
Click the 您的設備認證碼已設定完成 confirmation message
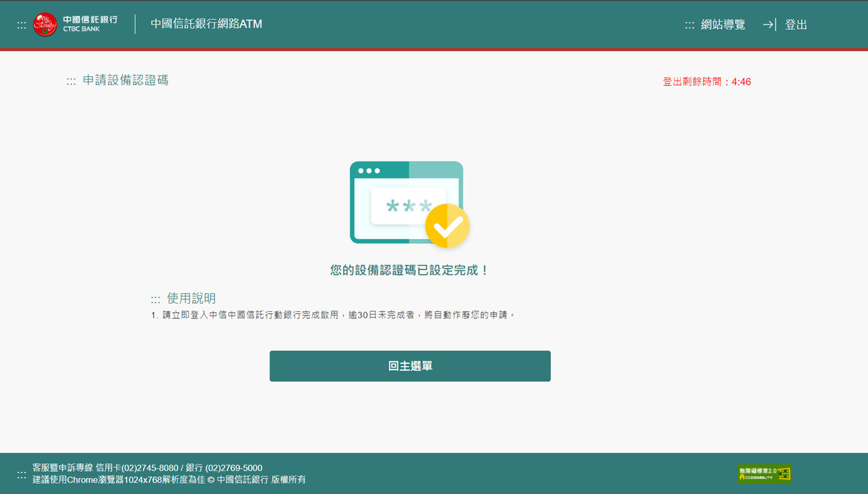click(410, 270)
